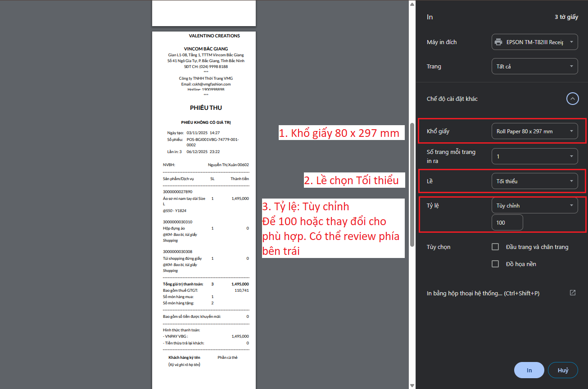Click '110,741' VAT amount in preview

[242, 290]
